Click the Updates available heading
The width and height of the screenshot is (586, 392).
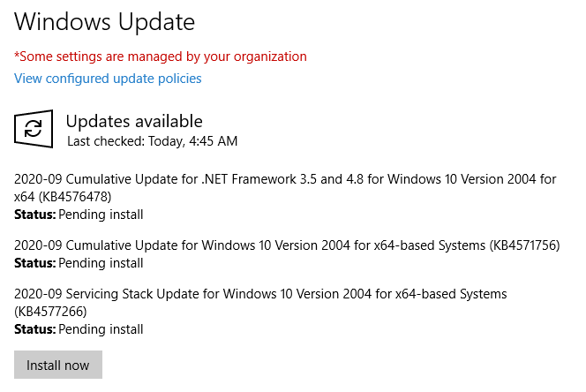pos(134,121)
